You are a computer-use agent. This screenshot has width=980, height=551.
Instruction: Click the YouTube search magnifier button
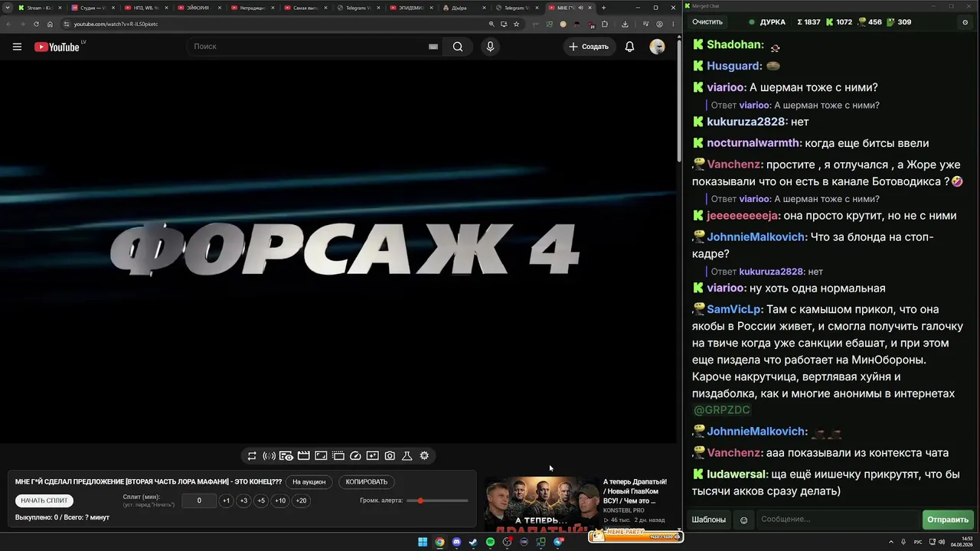458,47
